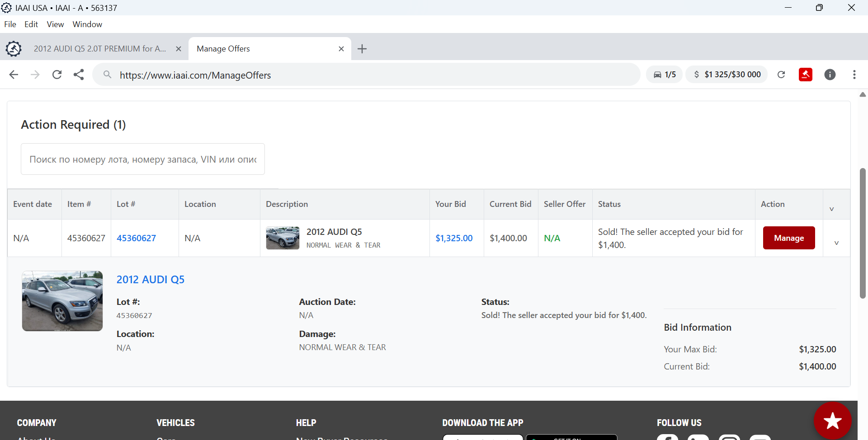Click the FOLLOW US footer heading
The image size is (868, 440).
679,423
